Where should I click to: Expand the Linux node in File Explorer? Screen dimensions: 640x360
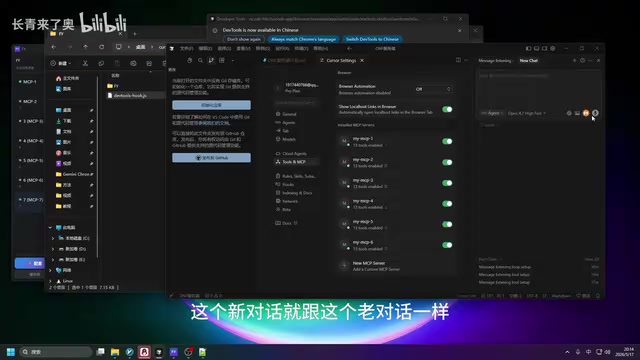pos(50,281)
